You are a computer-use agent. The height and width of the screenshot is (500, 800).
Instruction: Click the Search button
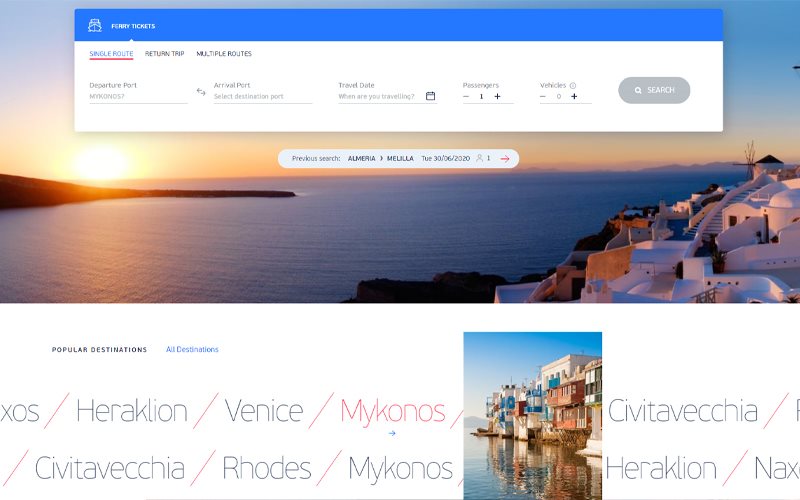[x=654, y=90]
